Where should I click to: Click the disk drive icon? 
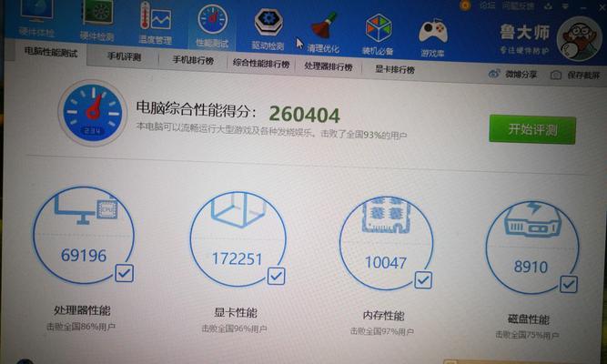pyautogui.click(x=532, y=219)
